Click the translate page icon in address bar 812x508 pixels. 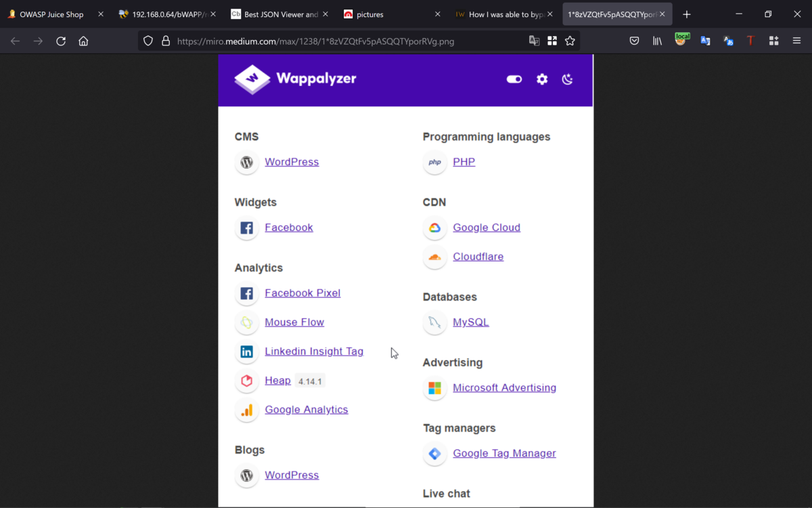[x=534, y=41]
